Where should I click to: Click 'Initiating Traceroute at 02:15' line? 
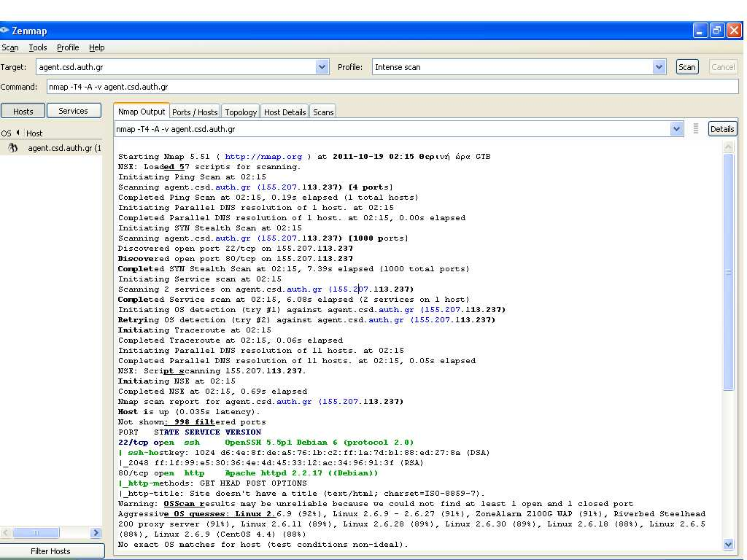194,330
